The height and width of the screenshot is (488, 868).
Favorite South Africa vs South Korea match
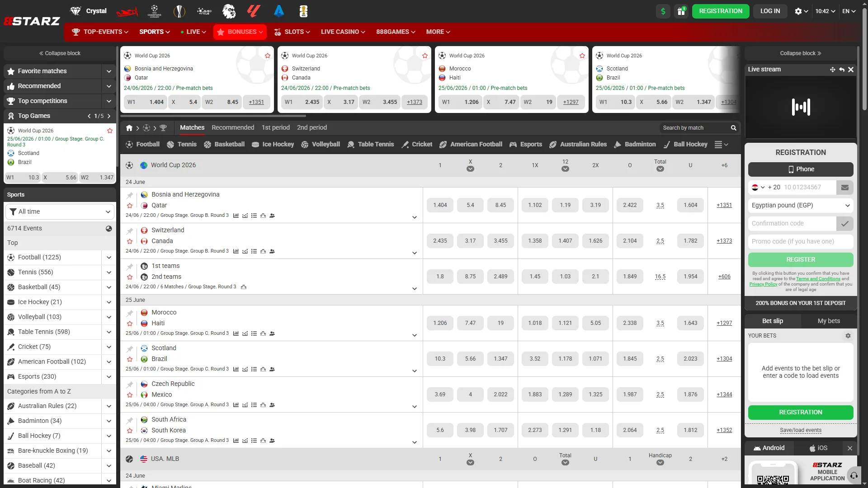coord(130,431)
